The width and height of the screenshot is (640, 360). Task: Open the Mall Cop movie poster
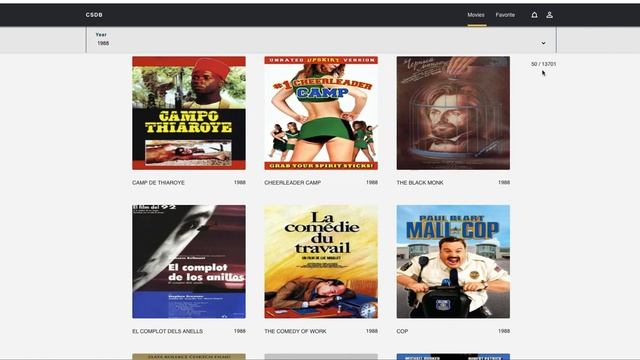click(x=453, y=262)
